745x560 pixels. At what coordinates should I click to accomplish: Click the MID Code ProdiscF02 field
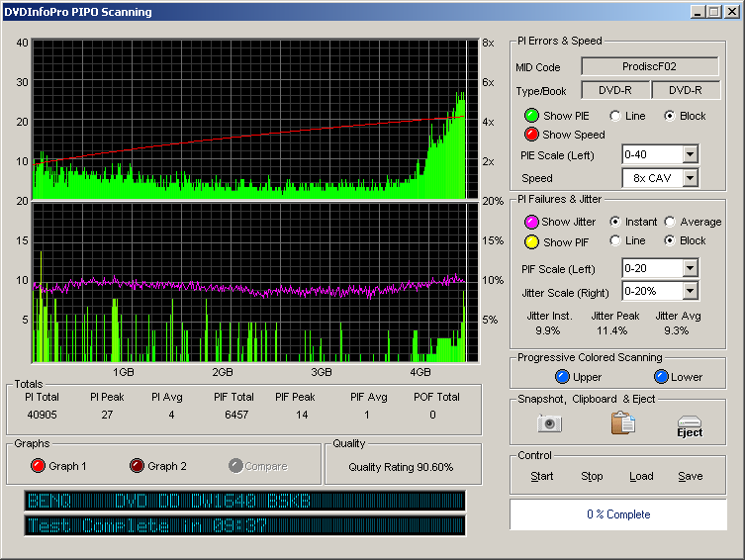click(650, 66)
